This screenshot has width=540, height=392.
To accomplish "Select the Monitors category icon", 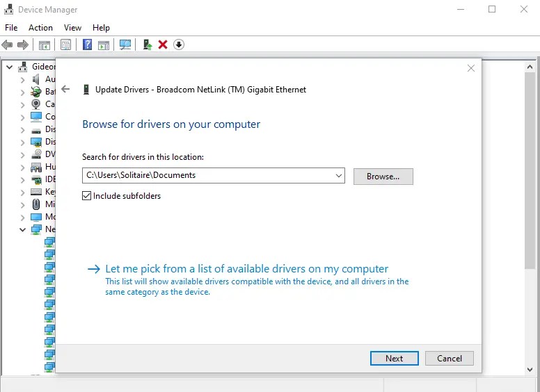I will pos(35,217).
